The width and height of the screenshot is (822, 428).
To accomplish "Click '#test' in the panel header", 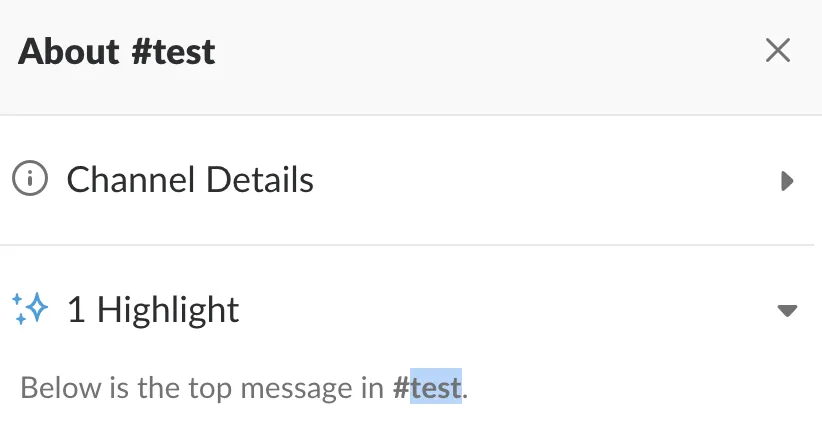I will tap(173, 51).
